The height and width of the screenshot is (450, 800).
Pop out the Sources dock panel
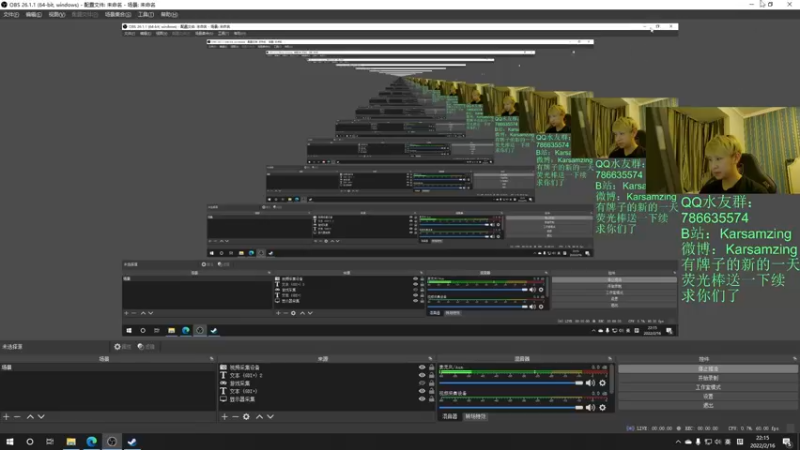pos(431,359)
